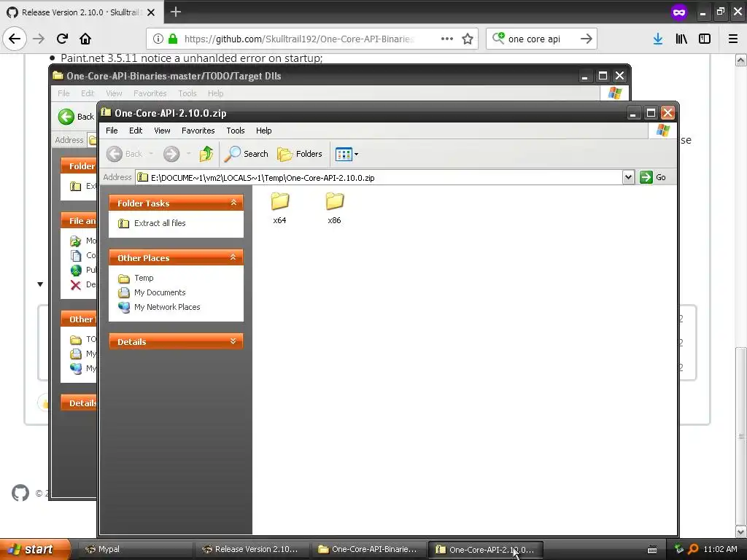This screenshot has height=560, width=747.
Task: Click the private browsing mask icon
Action: coord(679,12)
